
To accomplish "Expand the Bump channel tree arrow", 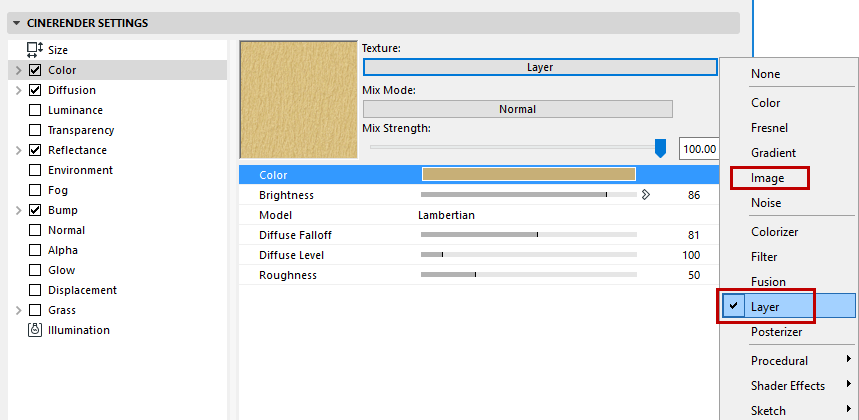I will tap(19, 210).
